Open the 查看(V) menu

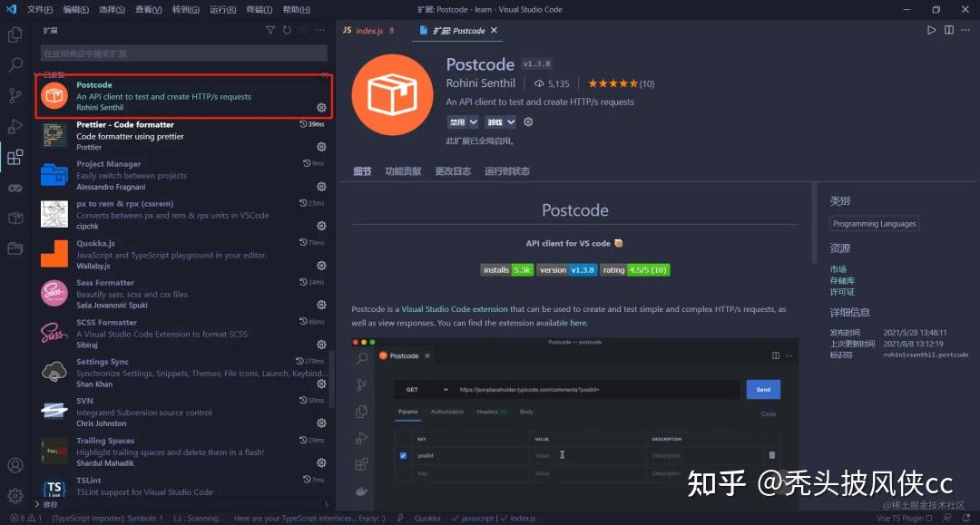[x=149, y=9]
